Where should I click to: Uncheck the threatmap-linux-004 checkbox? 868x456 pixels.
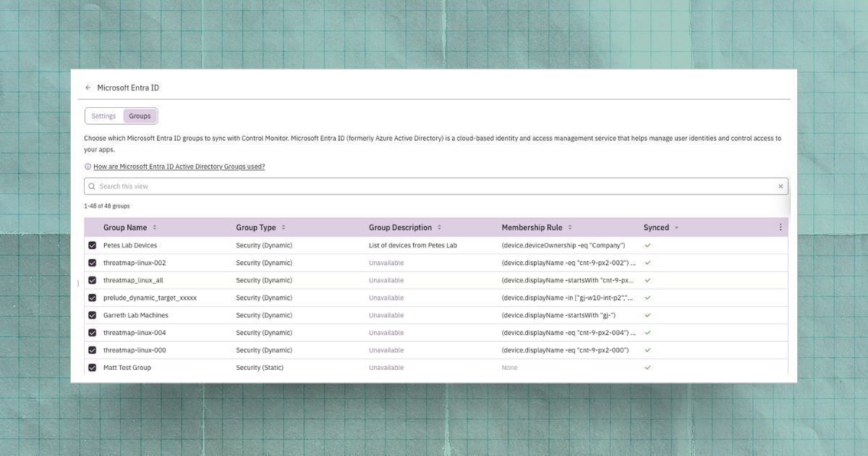click(93, 332)
